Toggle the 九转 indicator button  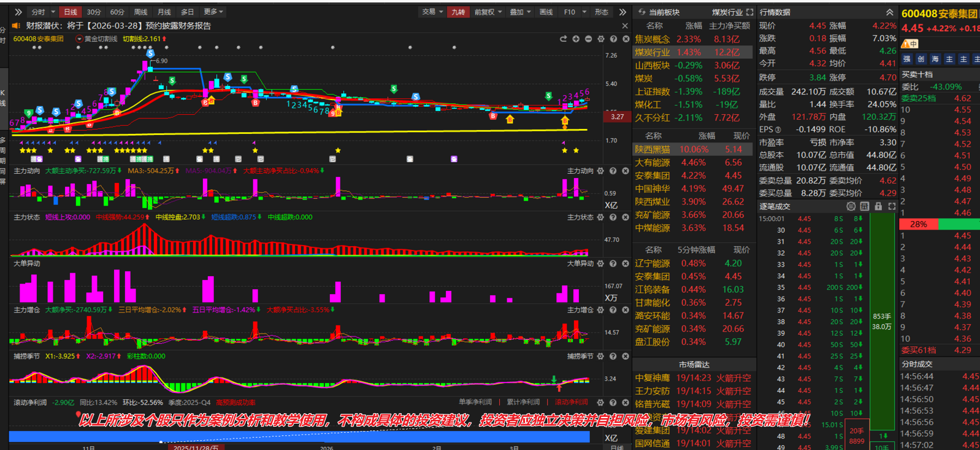[x=458, y=12]
